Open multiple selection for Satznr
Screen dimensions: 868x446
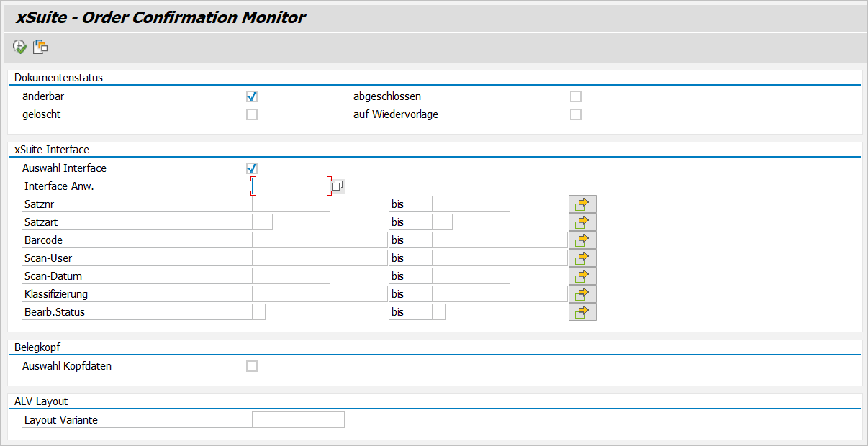tap(582, 204)
